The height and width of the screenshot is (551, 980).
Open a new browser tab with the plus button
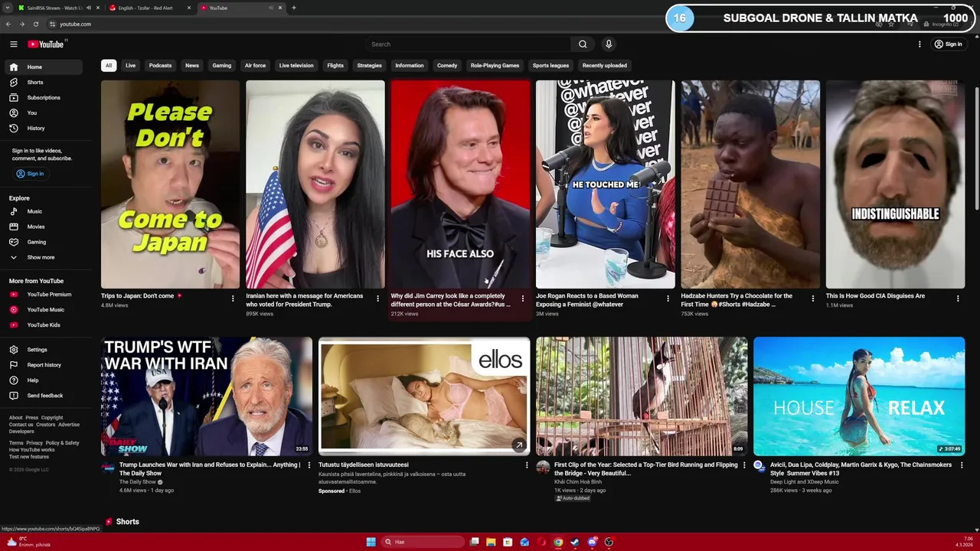click(x=294, y=8)
